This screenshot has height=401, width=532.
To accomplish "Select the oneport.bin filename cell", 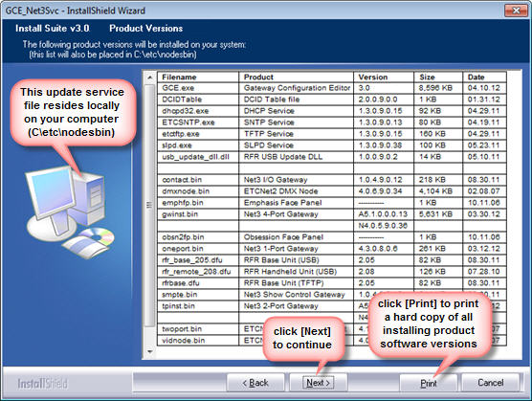I will tap(198, 249).
